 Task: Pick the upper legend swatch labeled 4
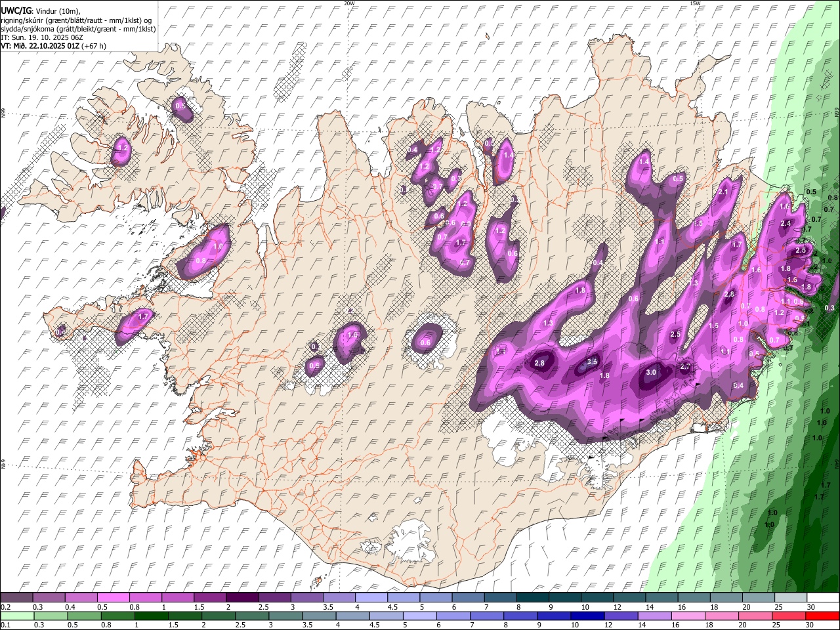(x=371, y=597)
